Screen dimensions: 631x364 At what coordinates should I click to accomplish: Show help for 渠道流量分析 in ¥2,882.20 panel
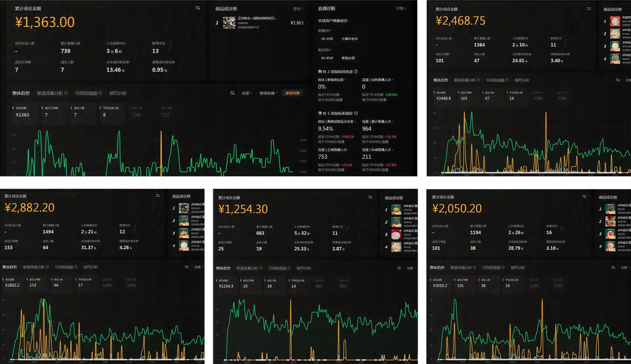[x=47, y=266]
